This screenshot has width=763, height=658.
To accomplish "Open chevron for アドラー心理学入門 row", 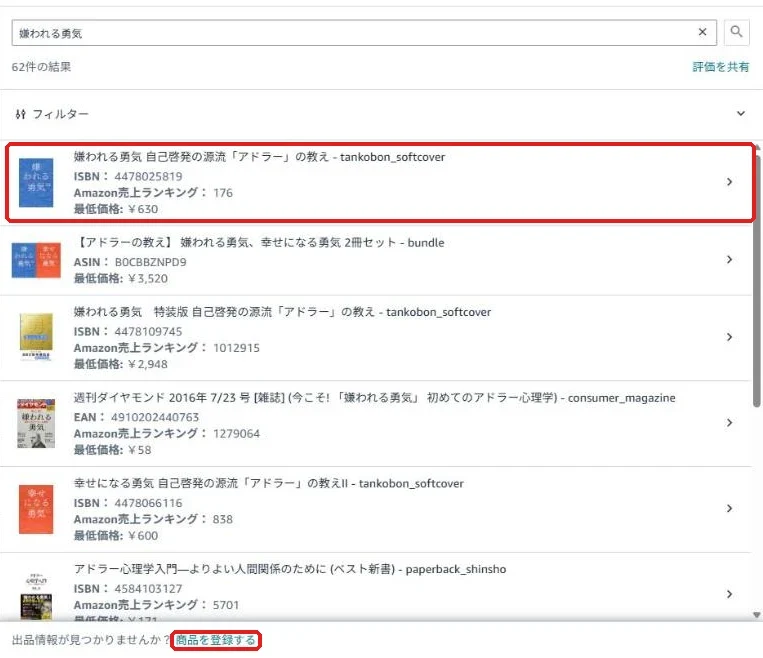I will tap(729, 594).
